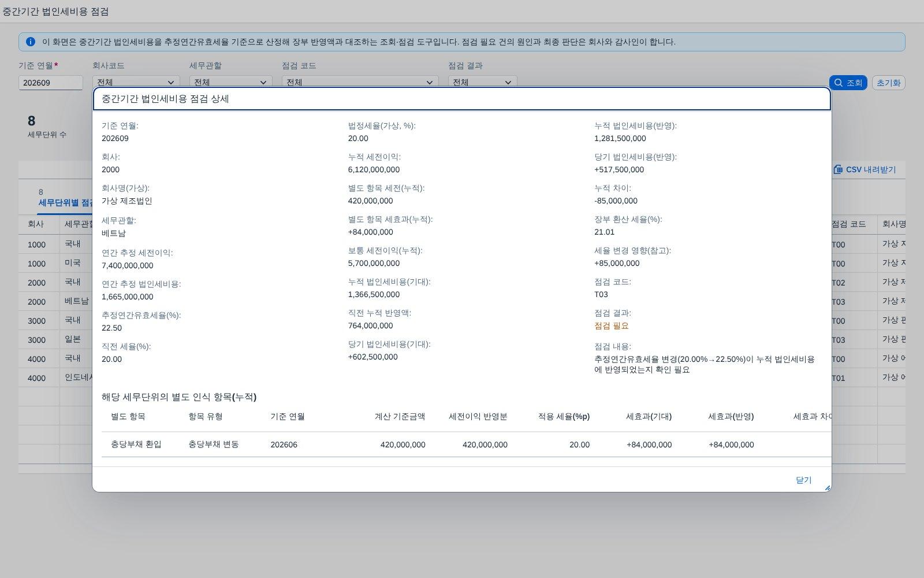Click the information icon in the notice banner
This screenshot has height=578, width=924.
tap(31, 42)
